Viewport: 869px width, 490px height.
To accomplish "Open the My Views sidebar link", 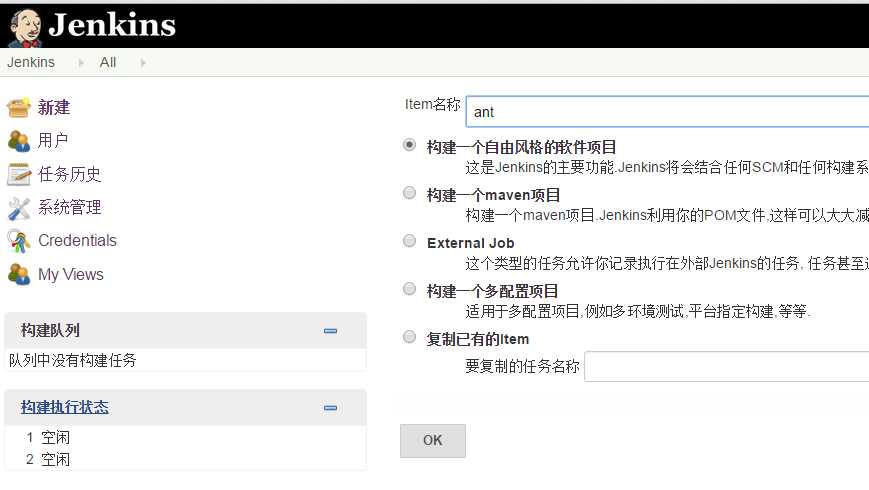I will (x=70, y=274).
